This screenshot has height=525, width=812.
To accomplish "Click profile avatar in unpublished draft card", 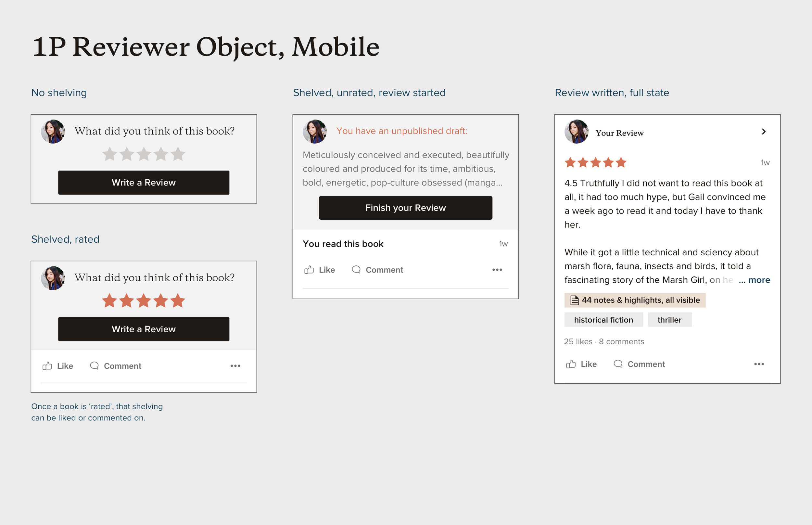I will 314,132.
